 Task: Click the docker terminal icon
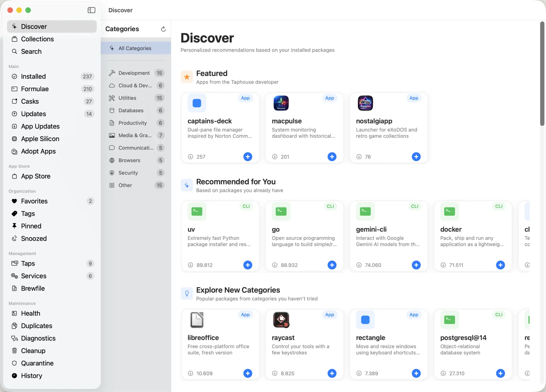pyautogui.click(x=450, y=211)
